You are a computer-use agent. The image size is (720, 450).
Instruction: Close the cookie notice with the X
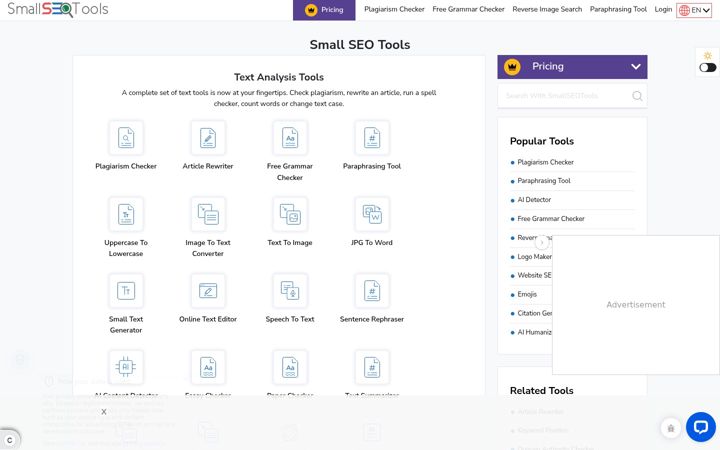click(104, 411)
